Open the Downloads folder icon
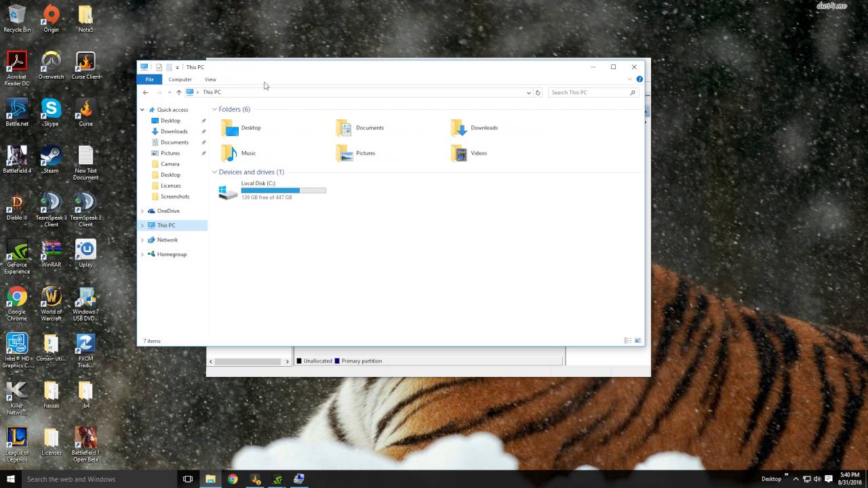The height and width of the screenshot is (488, 868). point(459,127)
